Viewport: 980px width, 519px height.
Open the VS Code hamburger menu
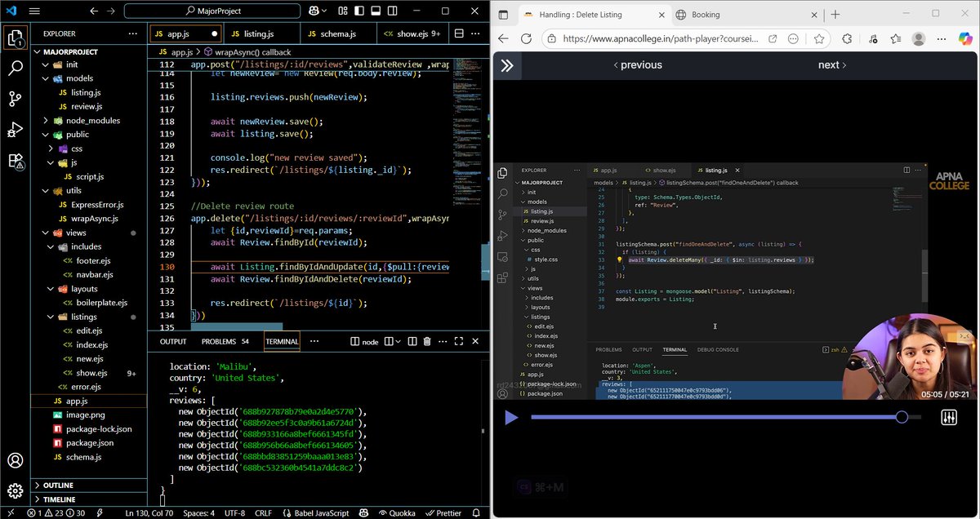[34, 11]
